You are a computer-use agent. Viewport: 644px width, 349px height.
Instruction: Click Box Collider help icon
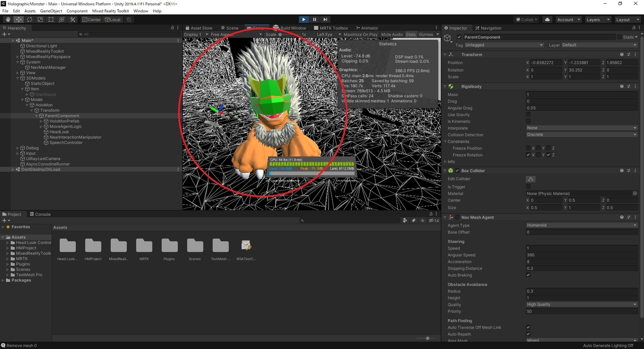(x=622, y=171)
